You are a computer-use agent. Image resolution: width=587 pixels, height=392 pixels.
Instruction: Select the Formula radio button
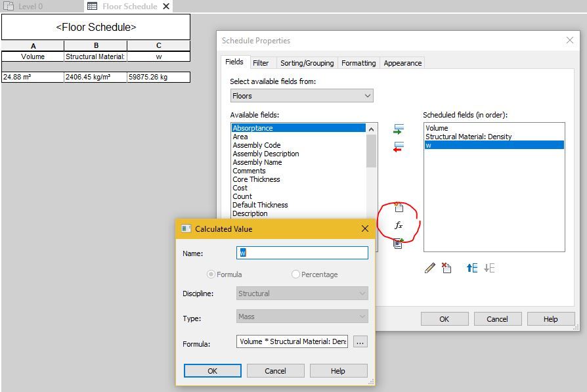[211, 274]
